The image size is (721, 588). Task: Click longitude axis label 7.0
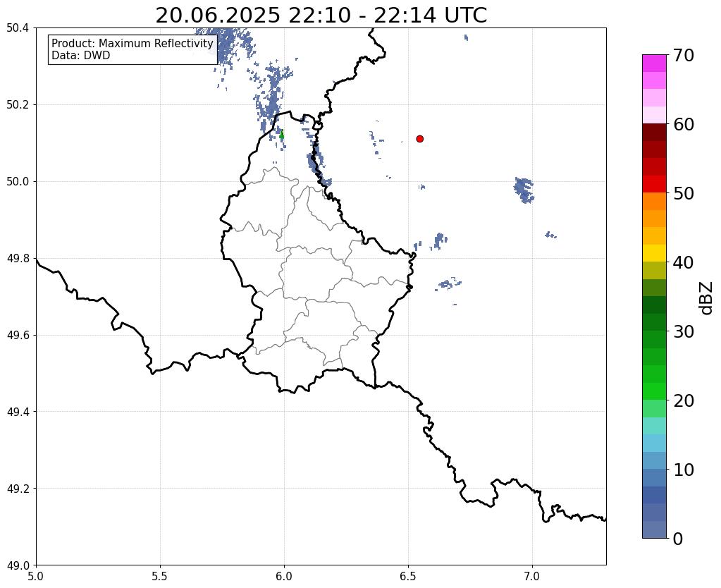pos(533,577)
